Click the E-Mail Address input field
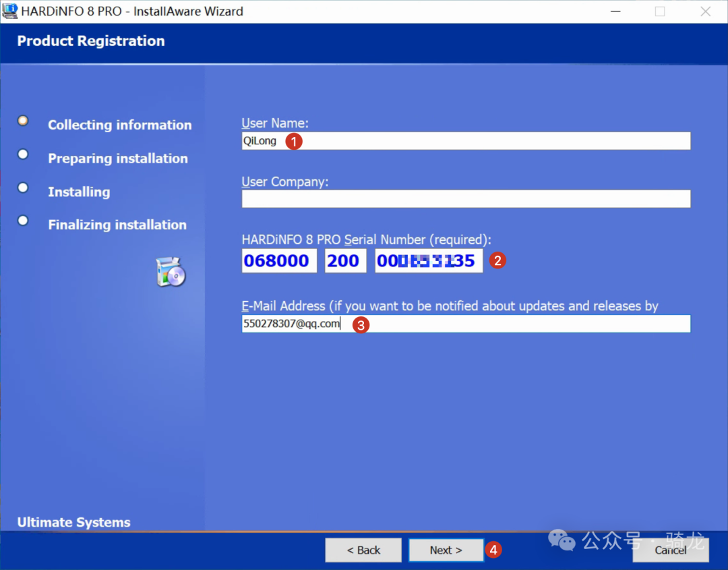Image resolution: width=728 pixels, height=570 pixels. 466,324
